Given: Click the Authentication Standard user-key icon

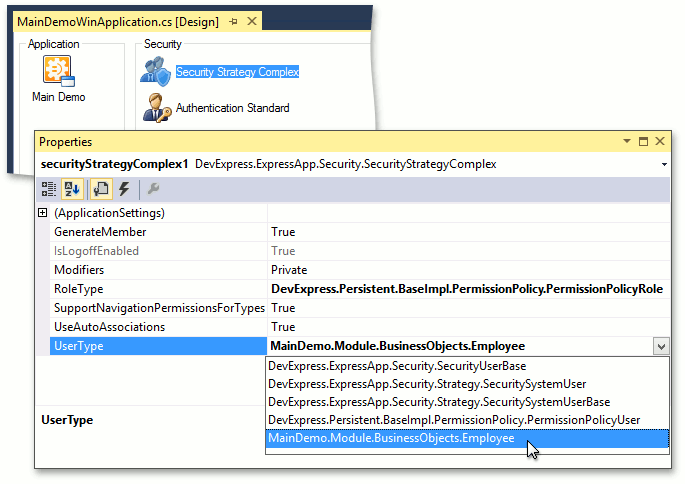Looking at the screenshot, I should 156,107.
